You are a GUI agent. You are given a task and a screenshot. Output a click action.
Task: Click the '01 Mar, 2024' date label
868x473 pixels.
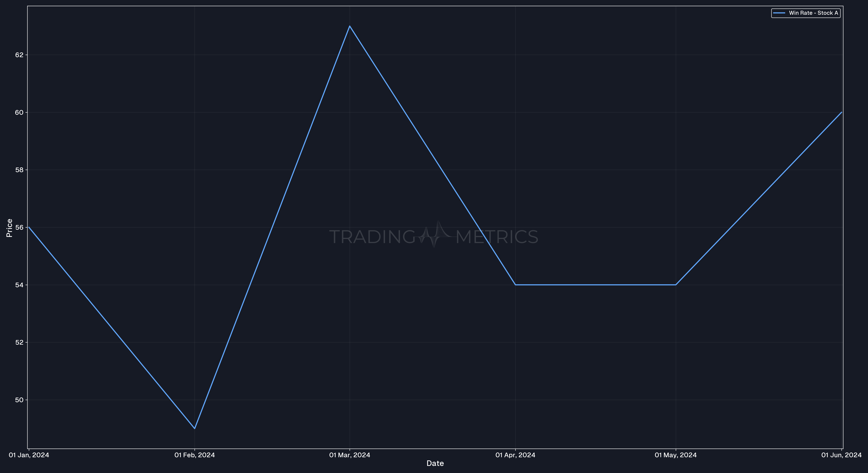tap(349, 455)
